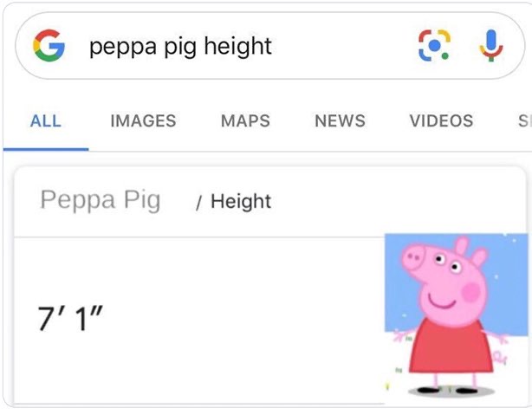
Task: Click the Google "G" logo
Action: coord(49,45)
